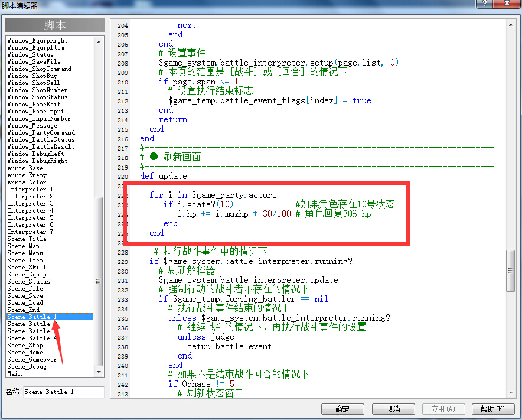
Task: Click code editor scroll up arrow
Action: pos(511,25)
